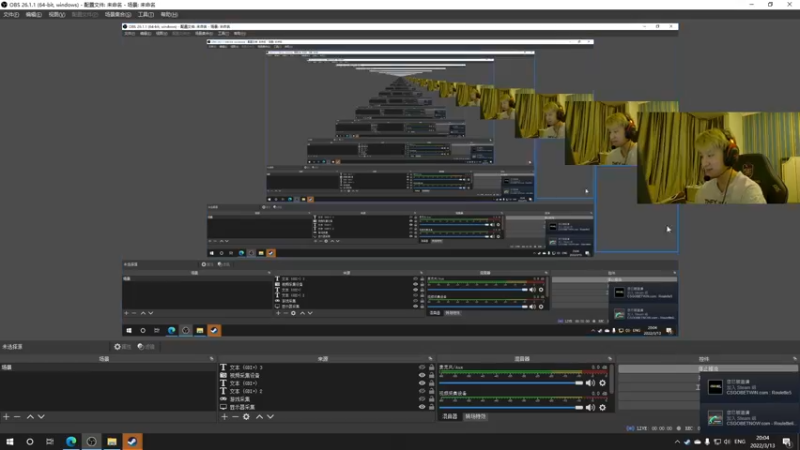
Task: Move source down with the arrow in 来源 panel
Action: [x=270, y=417]
